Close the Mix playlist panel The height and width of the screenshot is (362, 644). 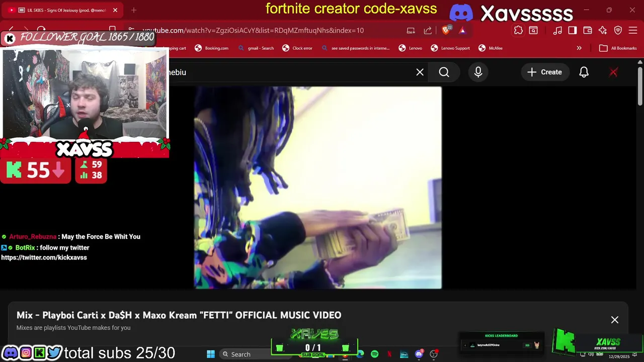(x=614, y=320)
